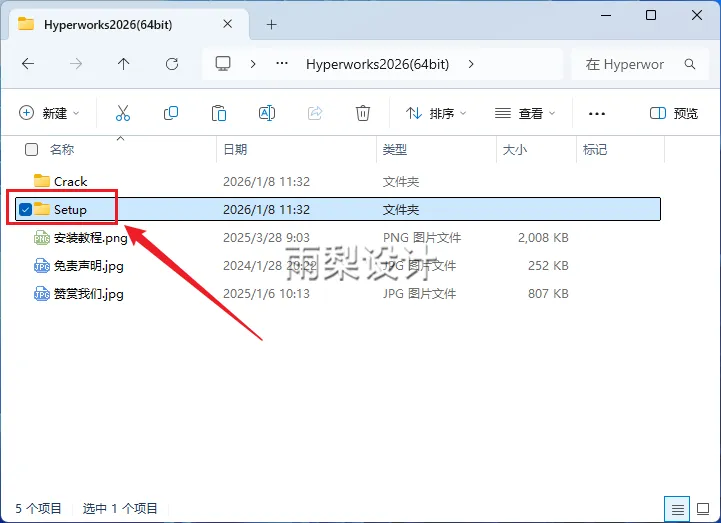Click Hyperworks2026(64bit) in address breadcrumb
721x523 pixels.
click(378, 64)
